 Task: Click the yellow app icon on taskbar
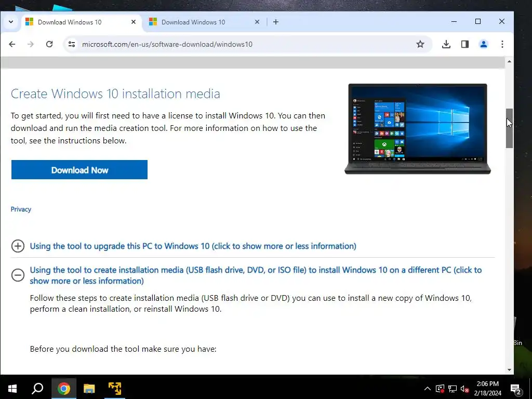[115, 389]
